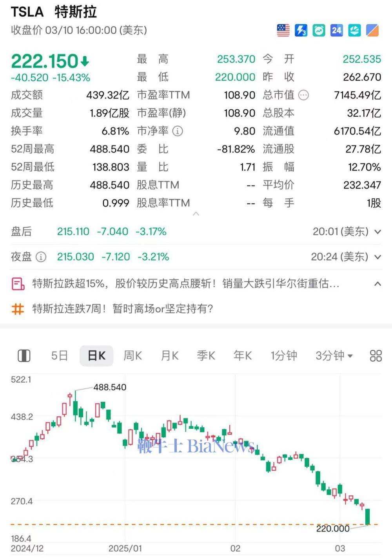Open the 特斯拉连跌7周 topic discussion
The image size is (392, 558).
pos(123,309)
